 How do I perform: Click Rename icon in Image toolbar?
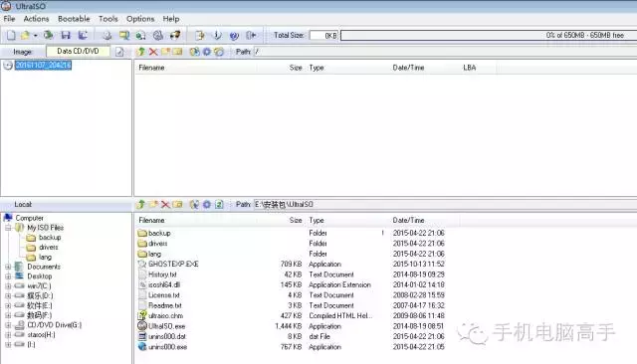177,52
